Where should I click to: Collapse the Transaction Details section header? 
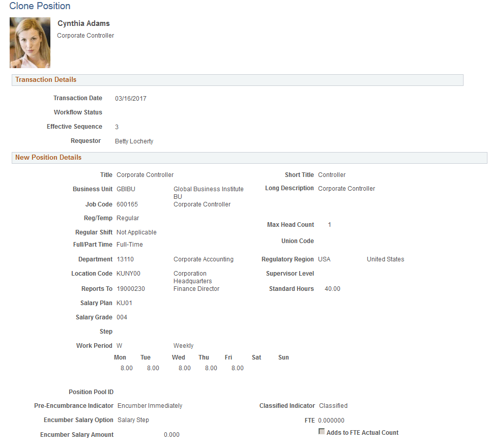[x=46, y=80]
